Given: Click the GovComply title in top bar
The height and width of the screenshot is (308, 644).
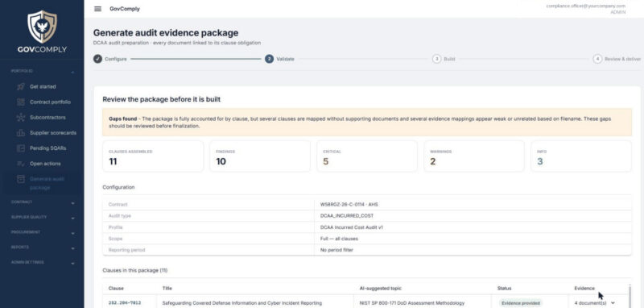Looking at the screenshot, I should 125,9.
